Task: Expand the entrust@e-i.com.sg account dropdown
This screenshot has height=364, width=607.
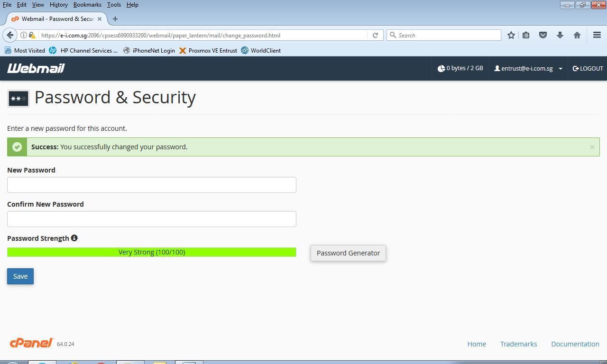Action: pos(528,68)
